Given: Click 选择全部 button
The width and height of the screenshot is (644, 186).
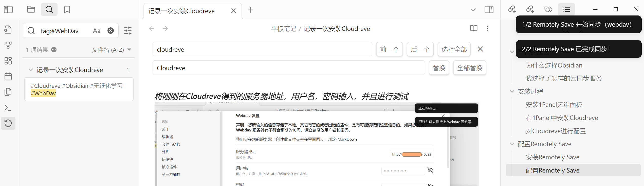Looking at the screenshot, I should pyautogui.click(x=454, y=49).
